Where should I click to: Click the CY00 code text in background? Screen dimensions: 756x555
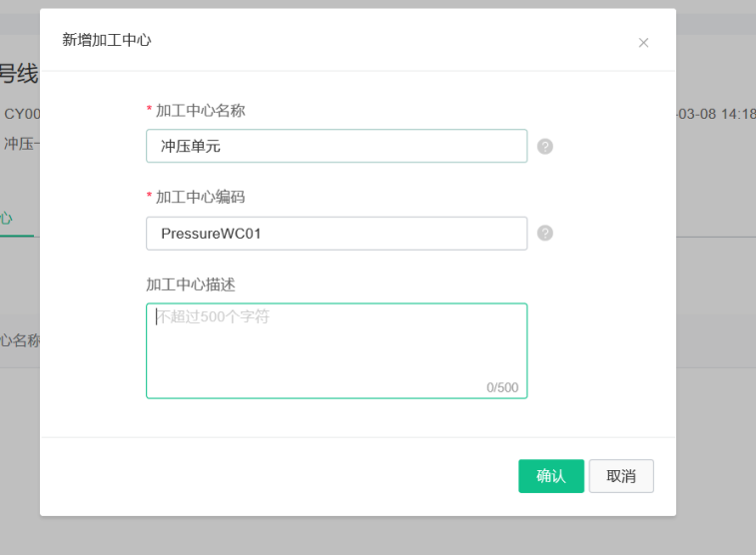[x=22, y=114]
